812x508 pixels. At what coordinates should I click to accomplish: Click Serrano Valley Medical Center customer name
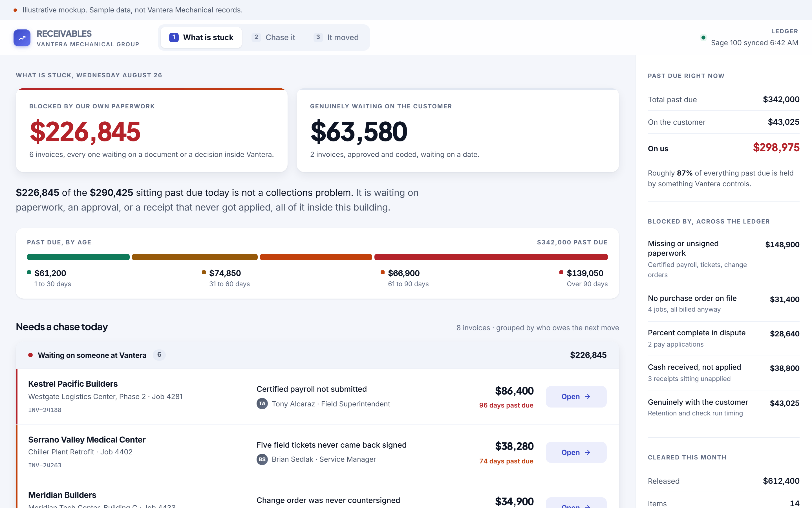tap(87, 439)
